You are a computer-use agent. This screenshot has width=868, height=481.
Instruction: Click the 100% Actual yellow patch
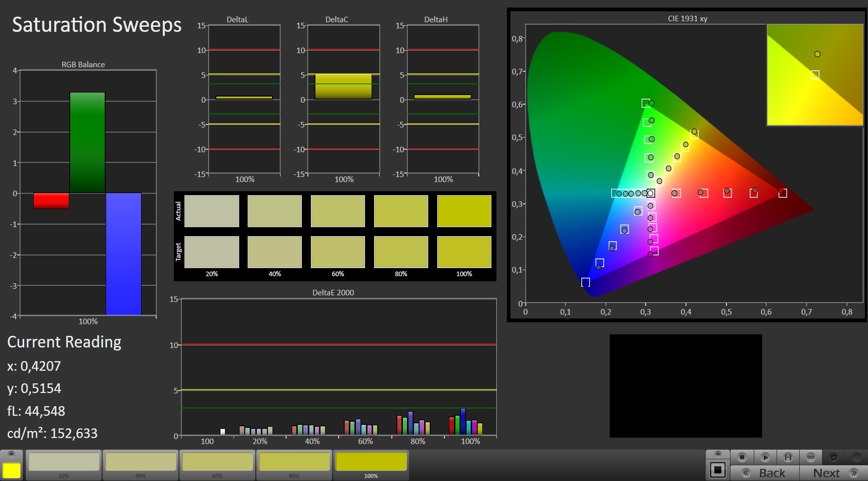pyautogui.click(x=464, y=211)
